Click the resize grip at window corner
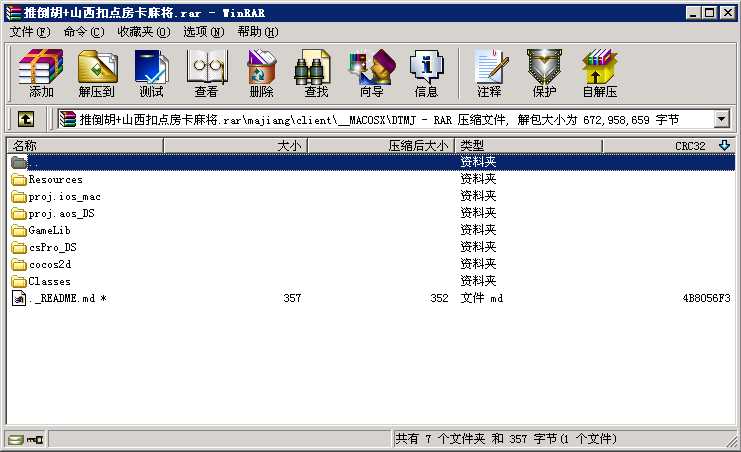Screen dimensions: 741x452 tap(732, 442)
